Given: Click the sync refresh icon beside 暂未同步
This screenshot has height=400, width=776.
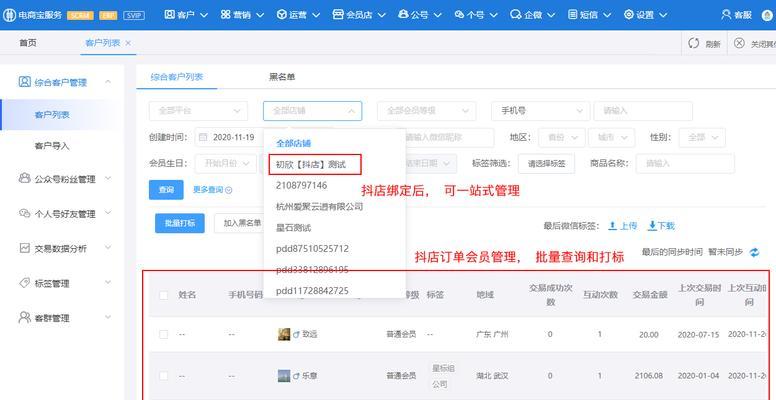Looking at the screenshot, I should pos(754,252).
